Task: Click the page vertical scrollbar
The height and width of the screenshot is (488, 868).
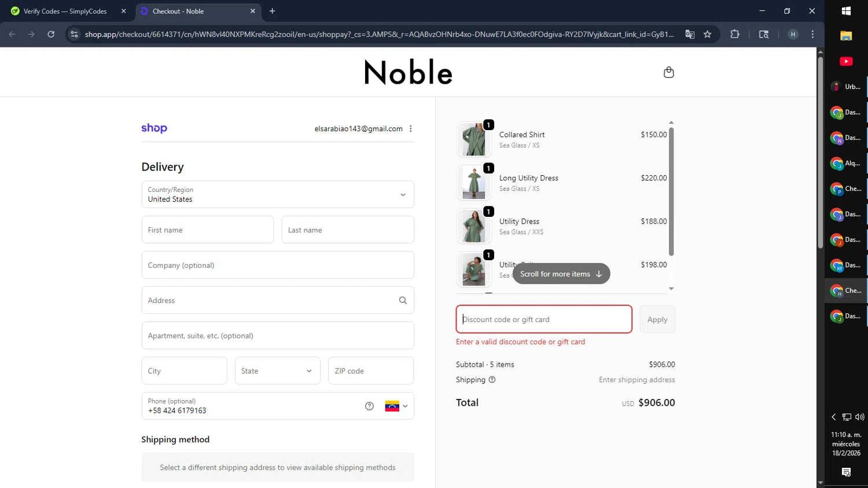Action: click(820, 152)
